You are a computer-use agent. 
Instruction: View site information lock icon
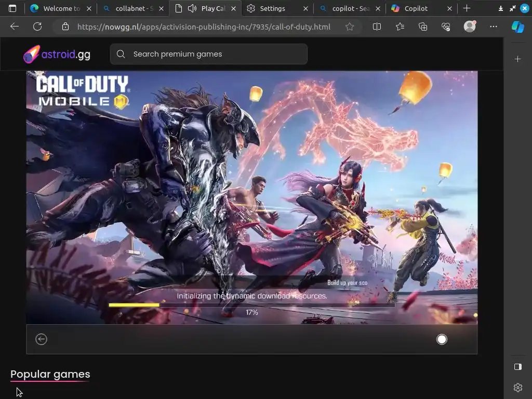point(65,26)
